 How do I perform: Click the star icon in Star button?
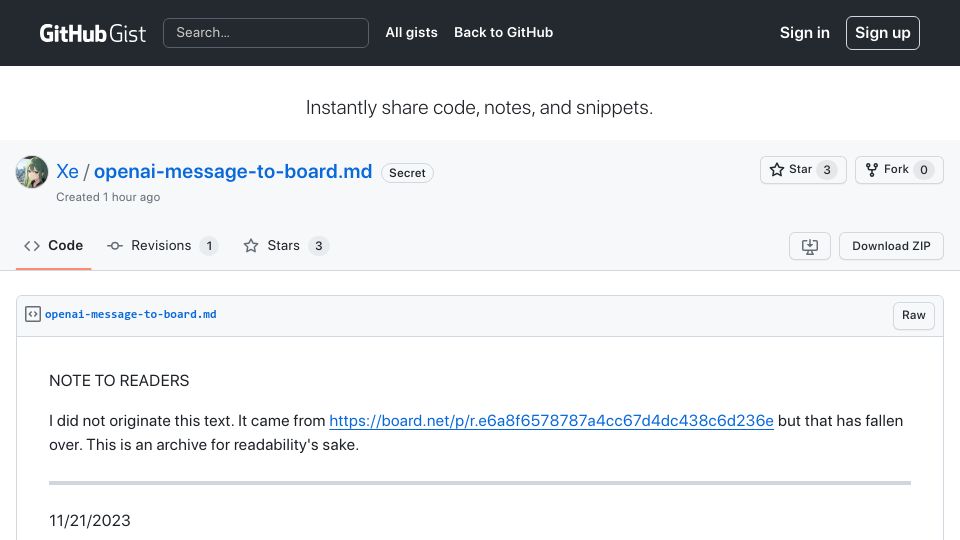(777, 170)
